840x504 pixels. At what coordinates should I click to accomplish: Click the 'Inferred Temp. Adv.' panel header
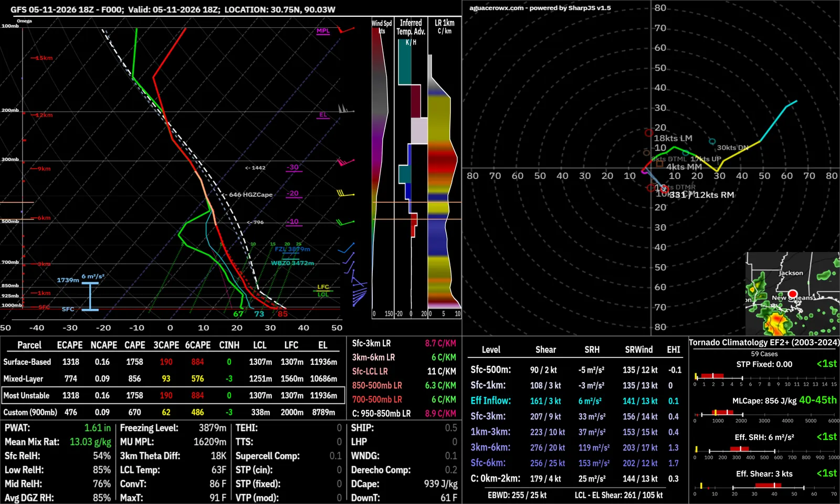(411, 27)
